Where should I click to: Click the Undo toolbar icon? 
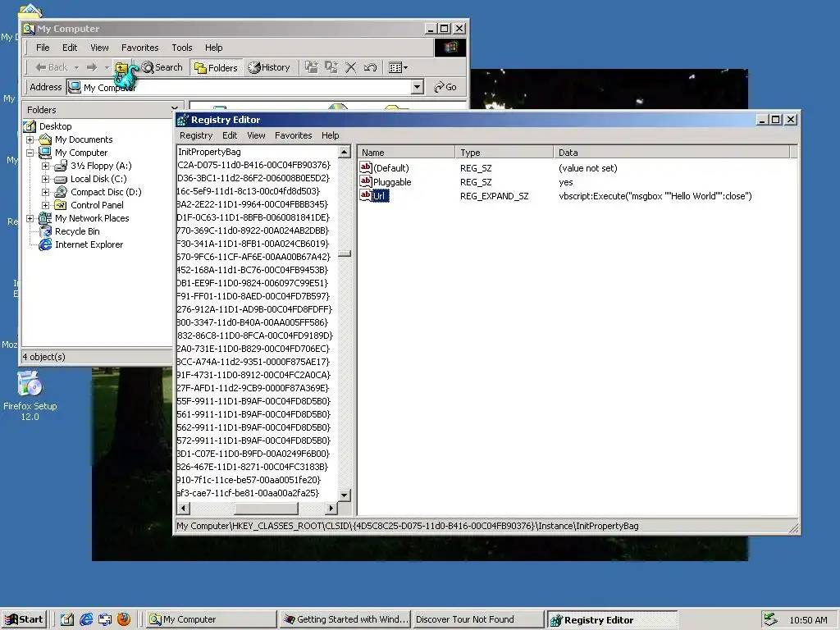[370, 67]
